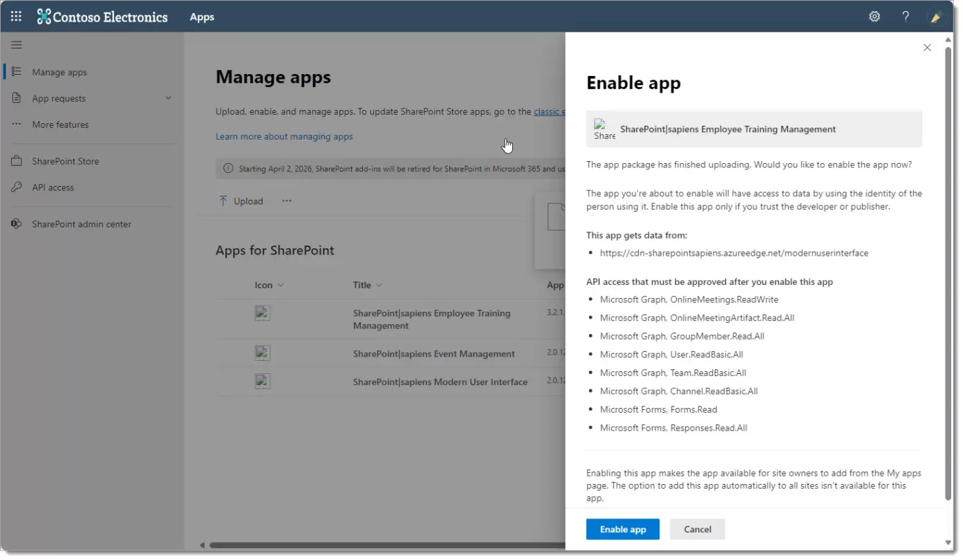The image size is (963, 560).
Task: Click Microsoft Graph, OnlineMeetingArtifact.Read.All permission
Action: coord(698,318)
